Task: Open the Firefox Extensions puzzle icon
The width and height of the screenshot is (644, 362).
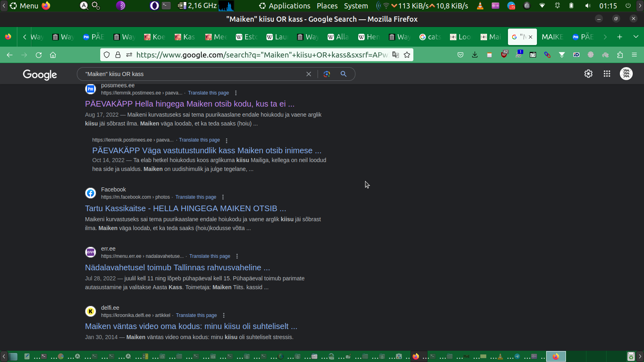Action: [620, 55]
